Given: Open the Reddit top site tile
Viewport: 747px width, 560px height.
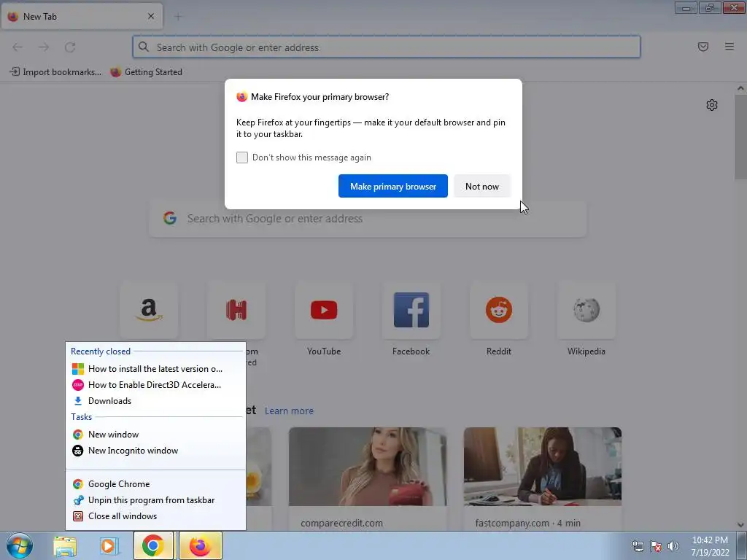Looking at the screenshot, I should coord(499,310).
